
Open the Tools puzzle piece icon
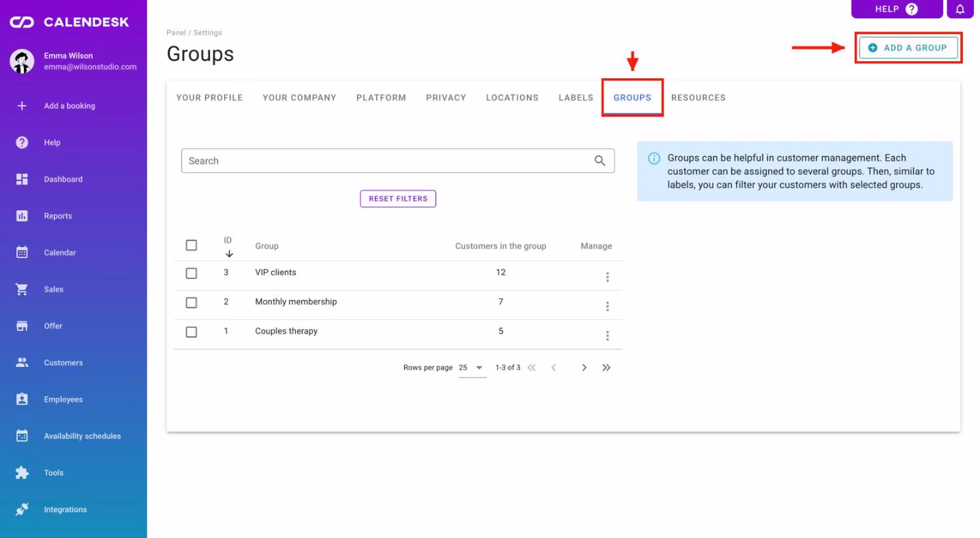22,473
